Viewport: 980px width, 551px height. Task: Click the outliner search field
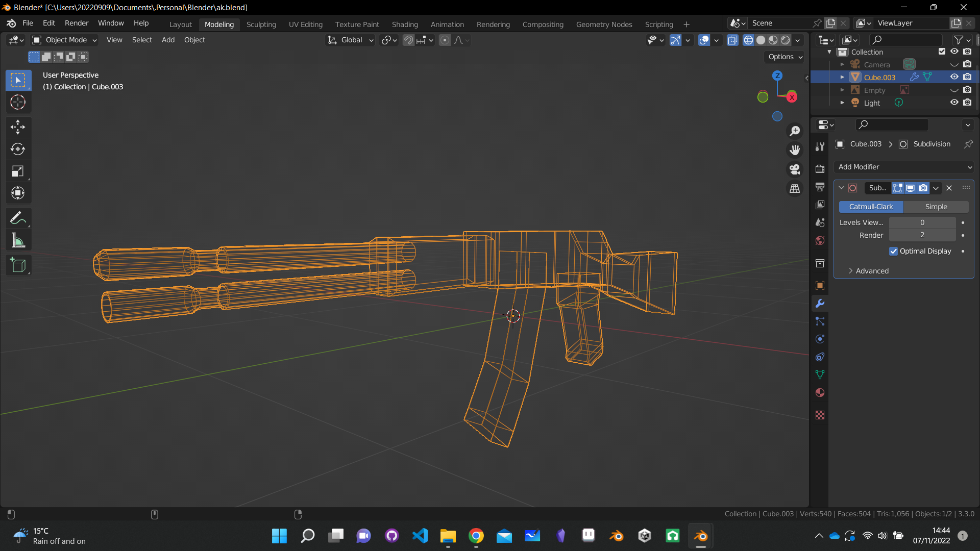(x=906, y=40)
